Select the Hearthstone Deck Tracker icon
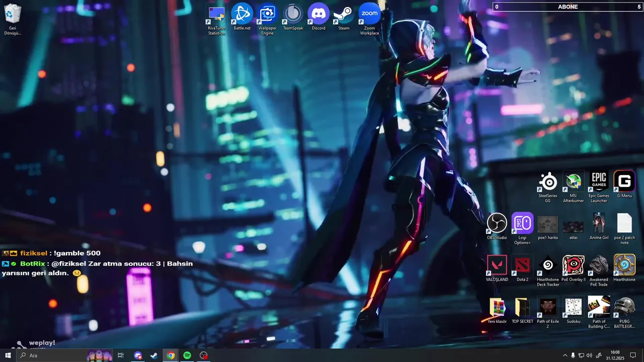 pos(548,271)
